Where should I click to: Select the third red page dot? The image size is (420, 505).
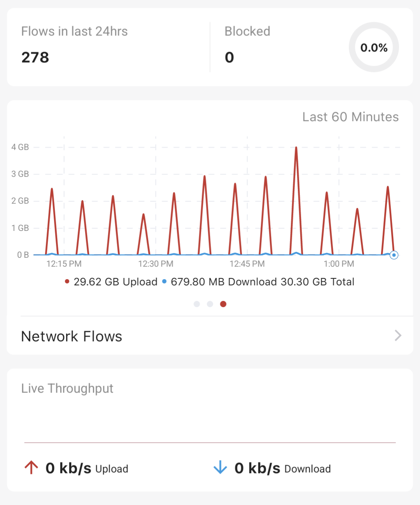(223, 304)
